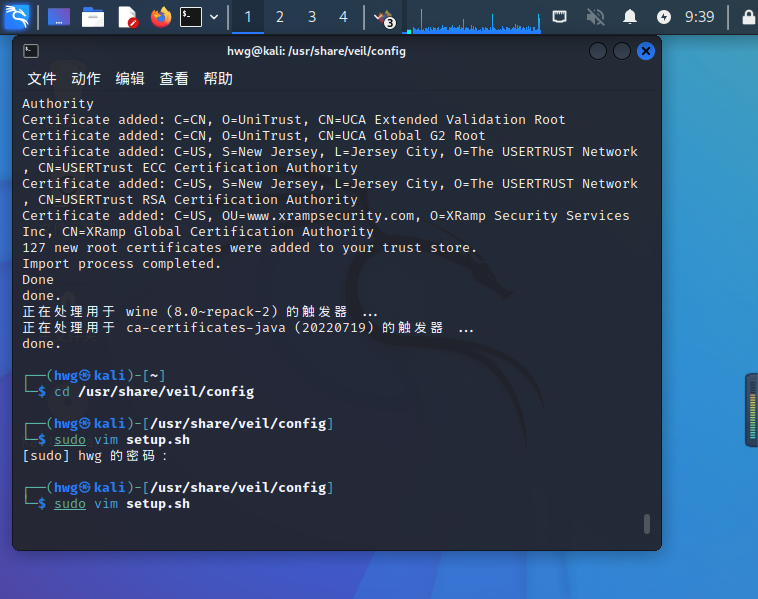Open the 编辑 menu

[x=130, y=78]
